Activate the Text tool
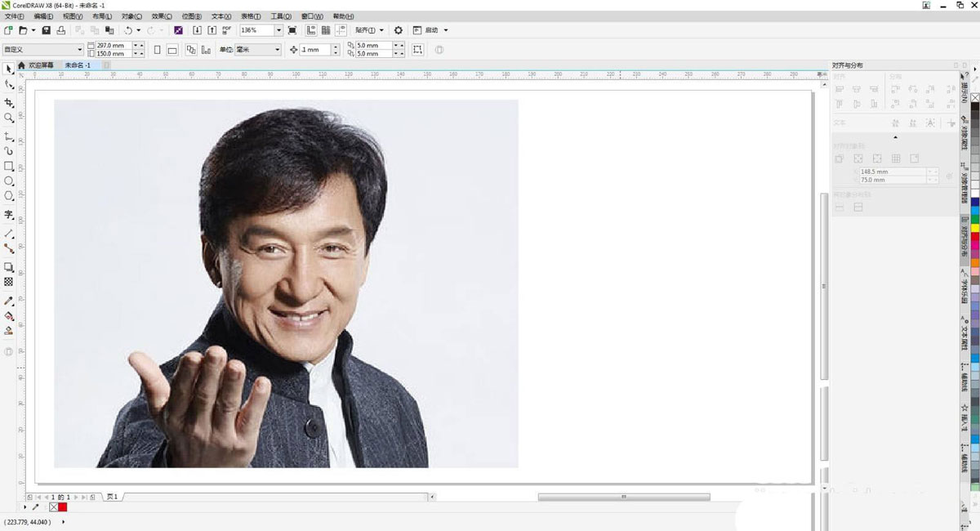 (x=9, y=215)
